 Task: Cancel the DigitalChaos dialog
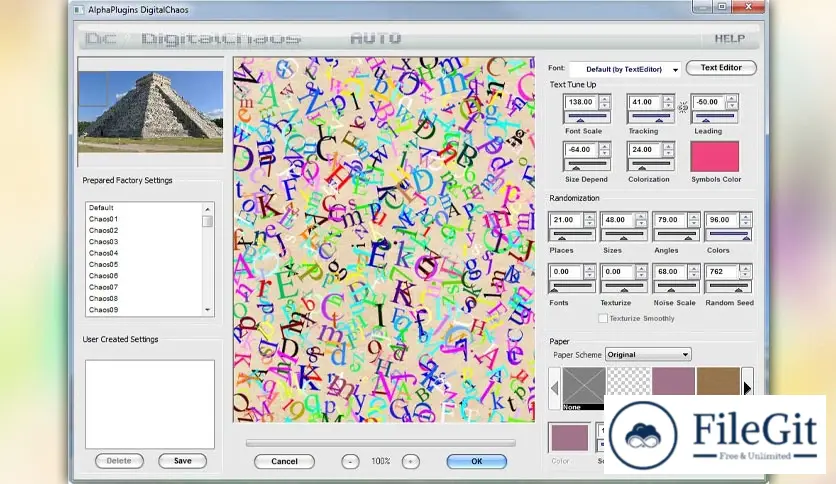point(284,462)
